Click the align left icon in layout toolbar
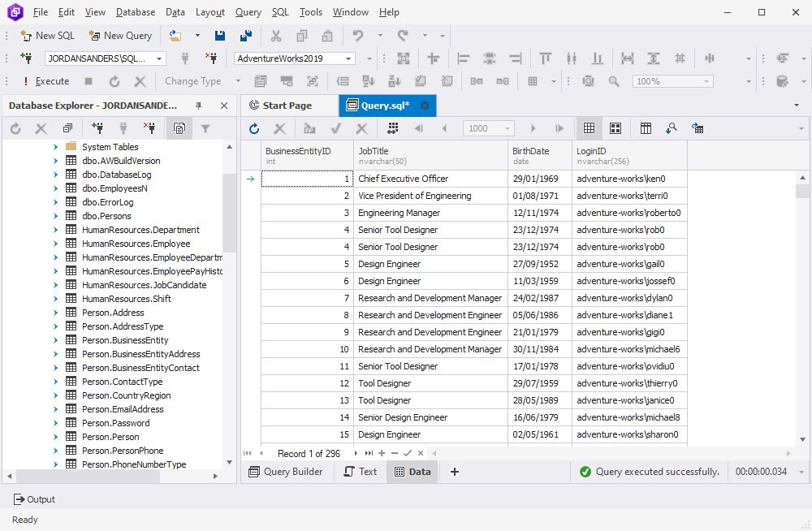The image size is (812, 531). (x=463, y=58)
